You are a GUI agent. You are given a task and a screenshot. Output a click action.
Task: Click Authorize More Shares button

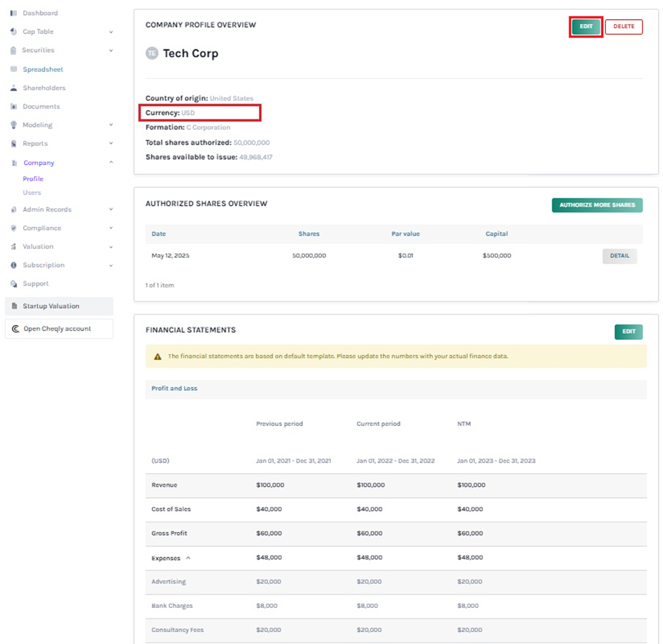[597, 205]
